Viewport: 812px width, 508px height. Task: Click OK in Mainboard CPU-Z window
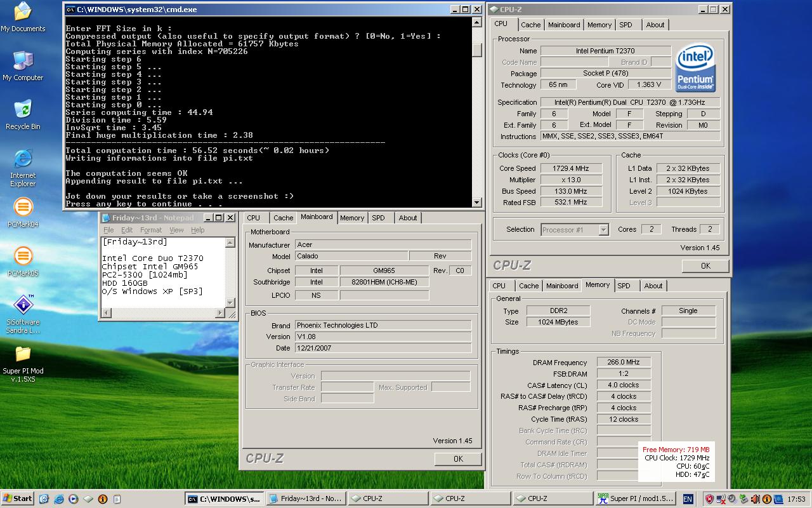(x=458, y=458)
